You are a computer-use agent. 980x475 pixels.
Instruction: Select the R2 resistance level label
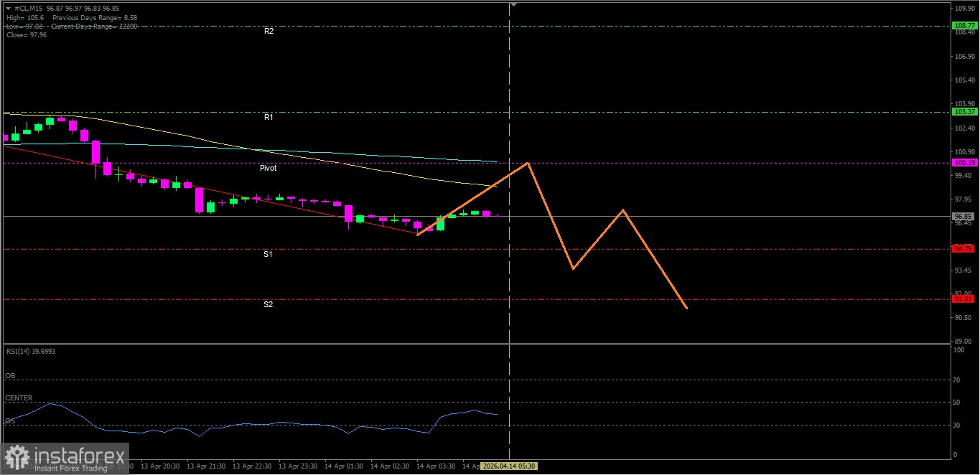point(269,32)
